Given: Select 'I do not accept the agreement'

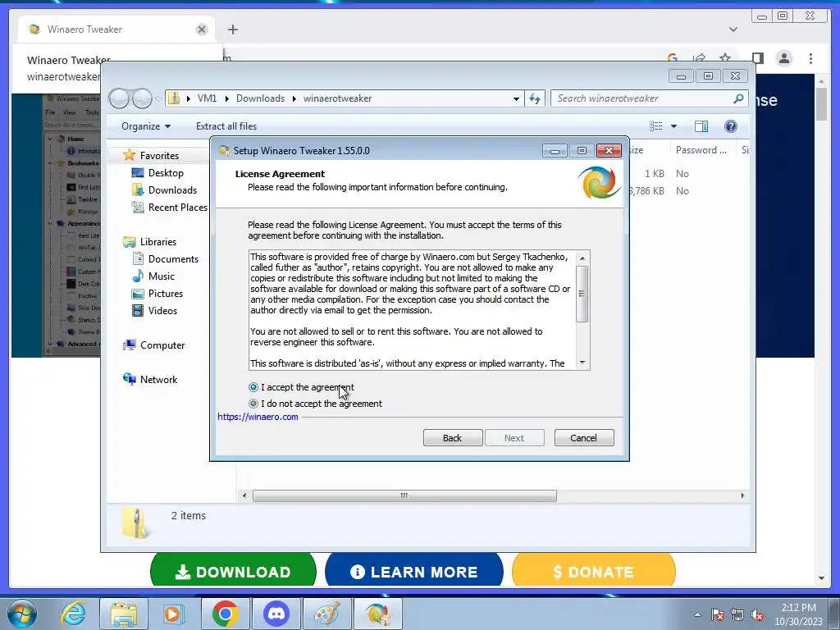Looking at the screenshot, I should (253, 404).
